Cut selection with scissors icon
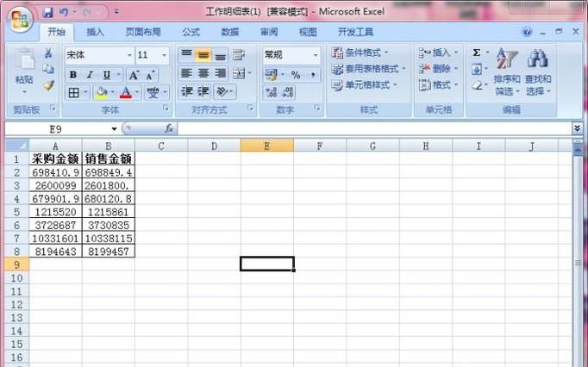Screen dimensions: 588x367 coord(48,53)
